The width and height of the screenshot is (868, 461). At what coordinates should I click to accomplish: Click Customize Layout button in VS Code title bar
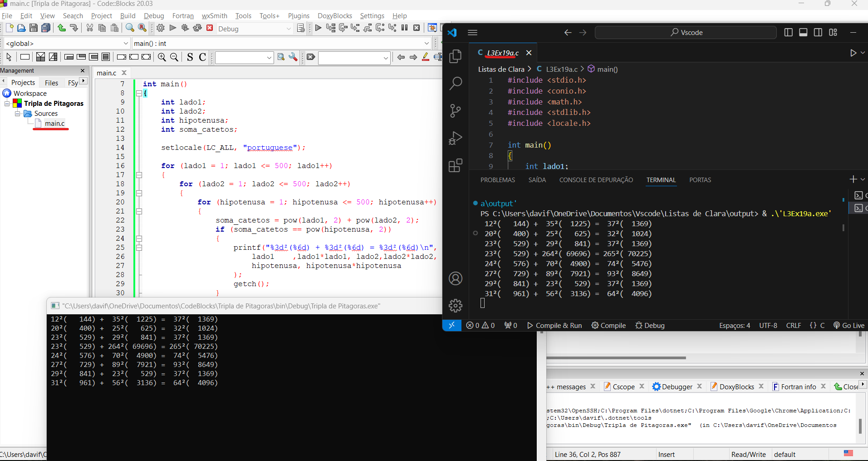(833, 33)
